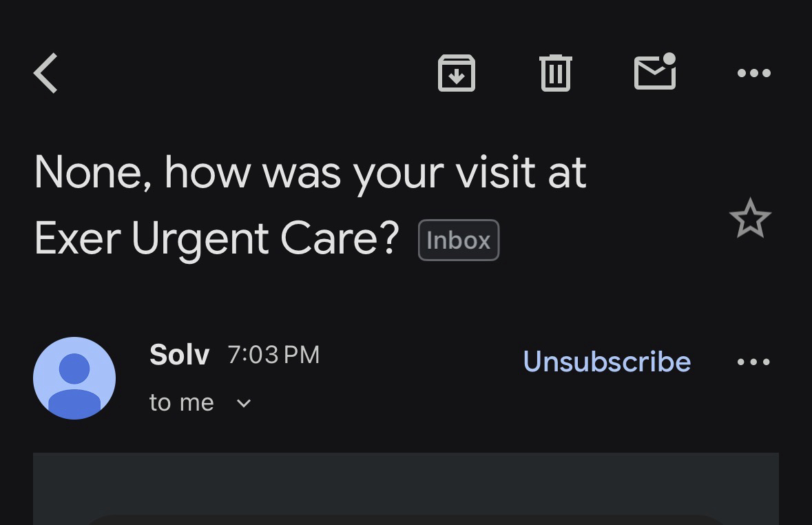Unsubscribe from Solv emails
812x525 pixels.
(x=607, y=362)
